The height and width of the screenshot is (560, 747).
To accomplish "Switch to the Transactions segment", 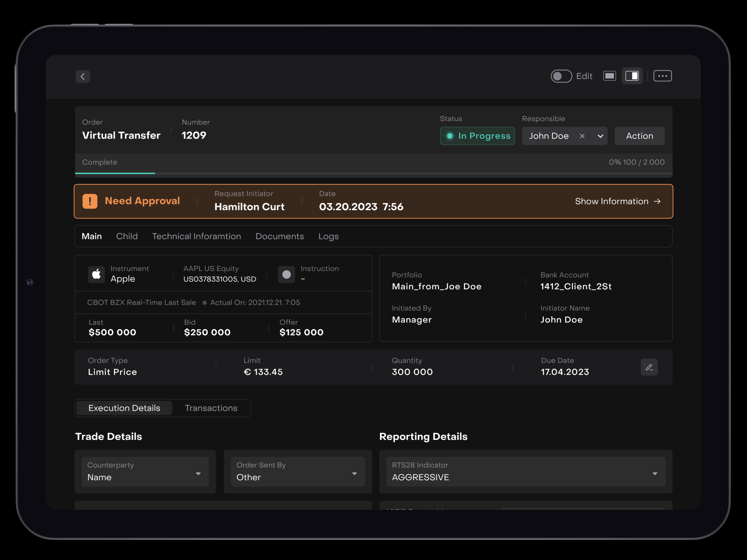I will tap(211, 408).
